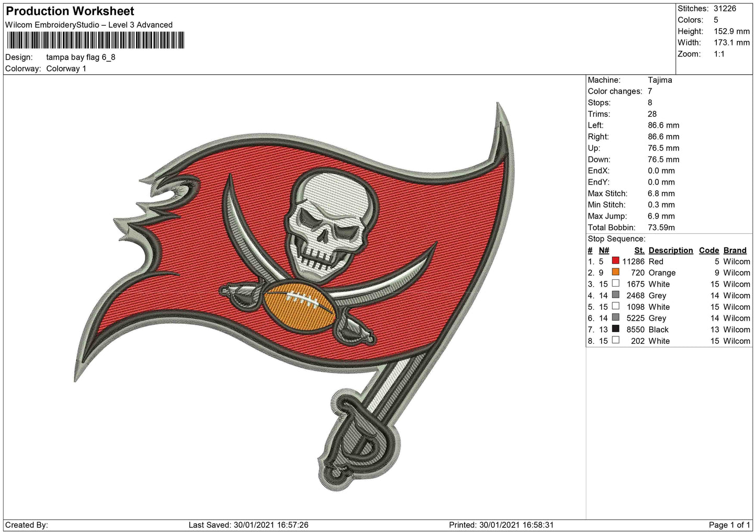Select the 'Colorway 1' value

click(x=66, y=69)
